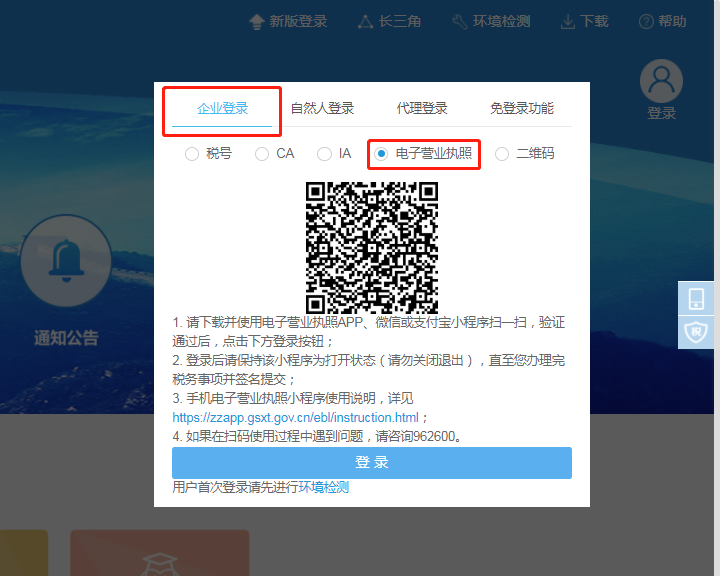
Task: Switch to the 免登录功能 tab
Action: 522,109
